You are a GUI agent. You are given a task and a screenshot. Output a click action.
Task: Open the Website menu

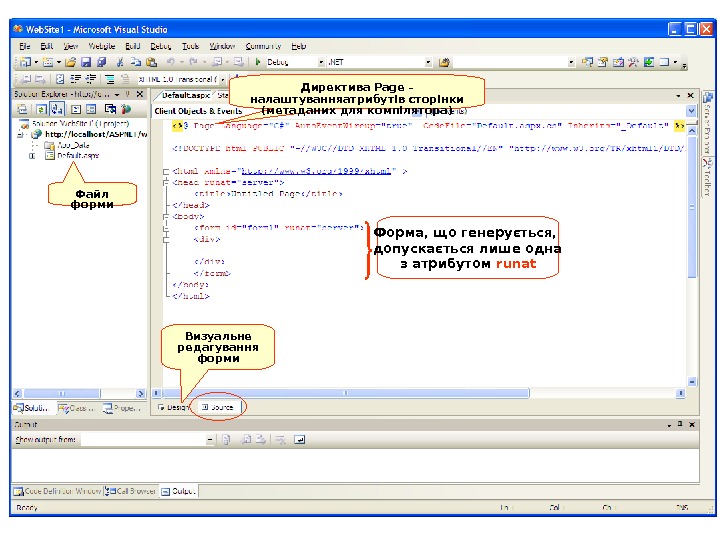101,46
